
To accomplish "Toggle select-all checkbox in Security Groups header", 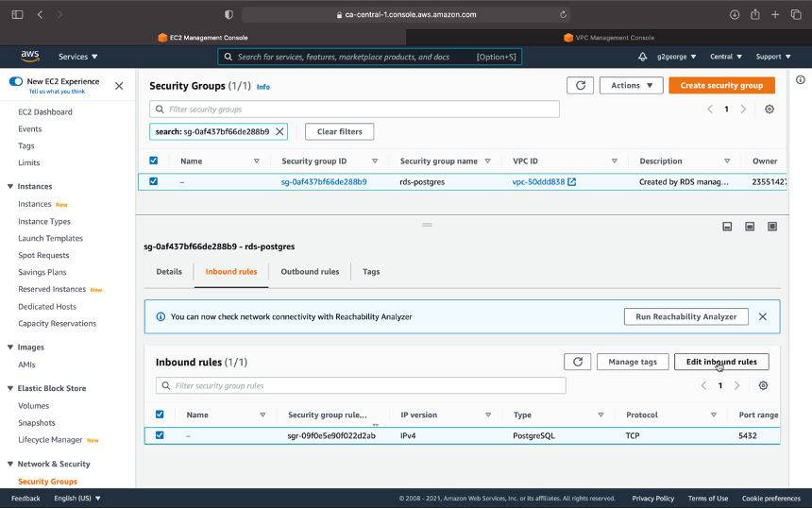I will point(153,161).
